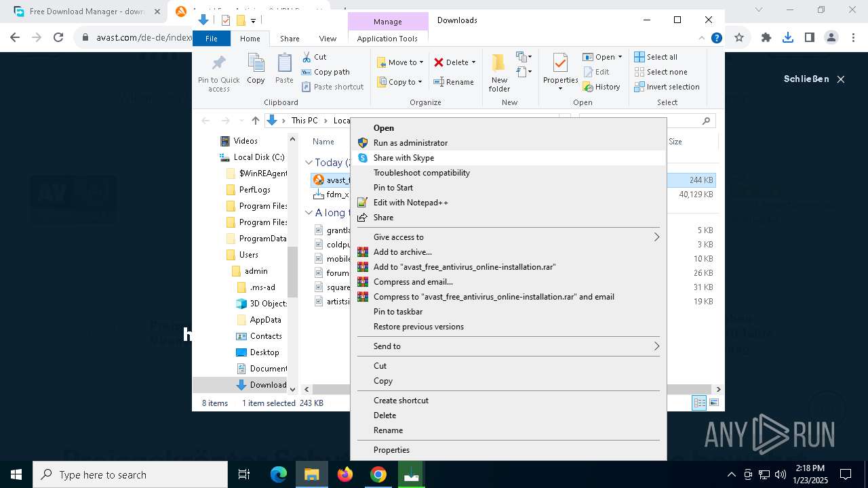Click the Rename ribbon button
The width and height of the screenshot is (868, 488).
pos(454,82)
